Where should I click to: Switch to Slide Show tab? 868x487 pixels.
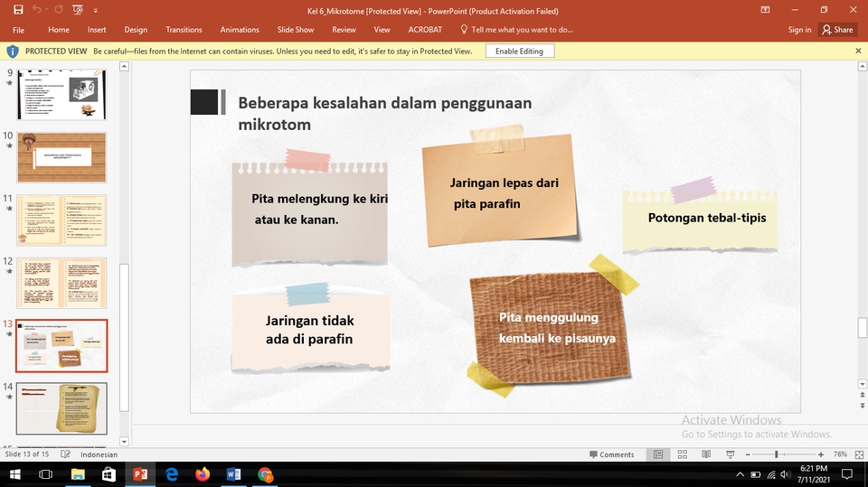pos(296,30)
